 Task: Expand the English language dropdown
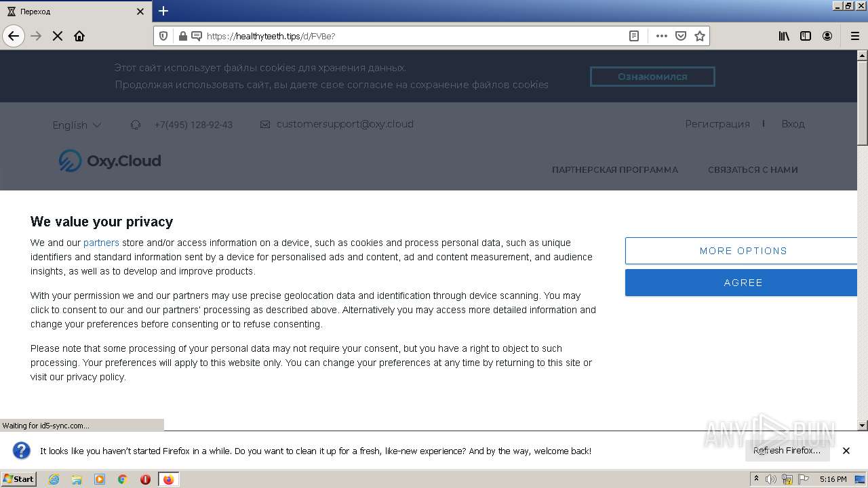[77, 125]
